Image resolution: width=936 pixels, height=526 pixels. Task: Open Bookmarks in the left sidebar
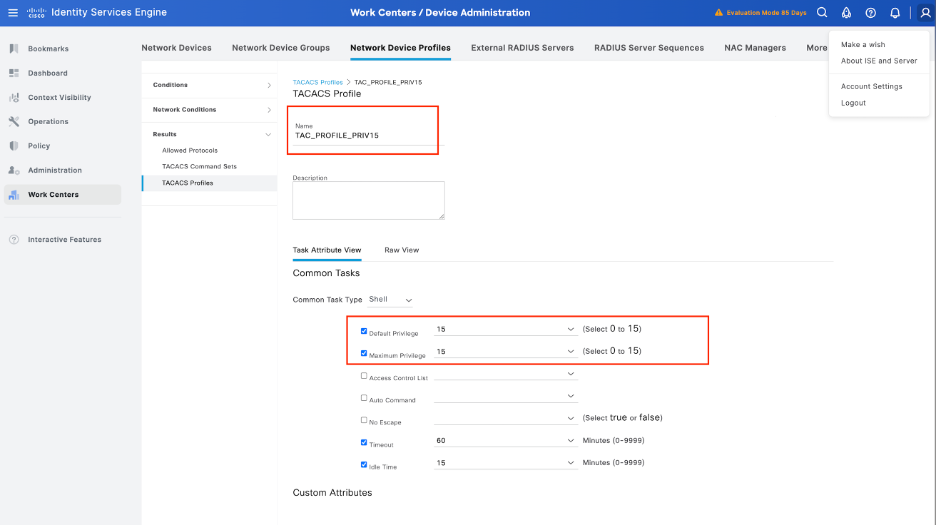click(48, 49)
